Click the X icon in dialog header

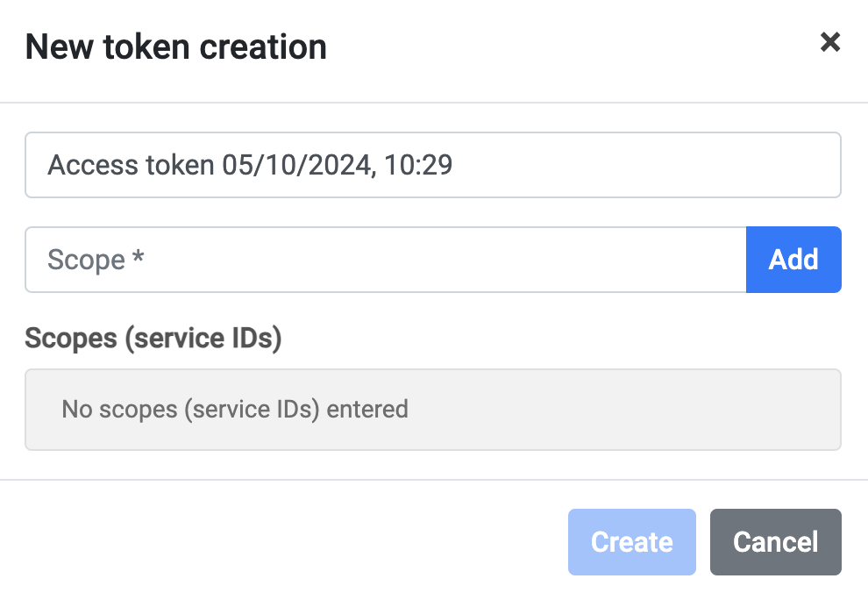(829, 42)
